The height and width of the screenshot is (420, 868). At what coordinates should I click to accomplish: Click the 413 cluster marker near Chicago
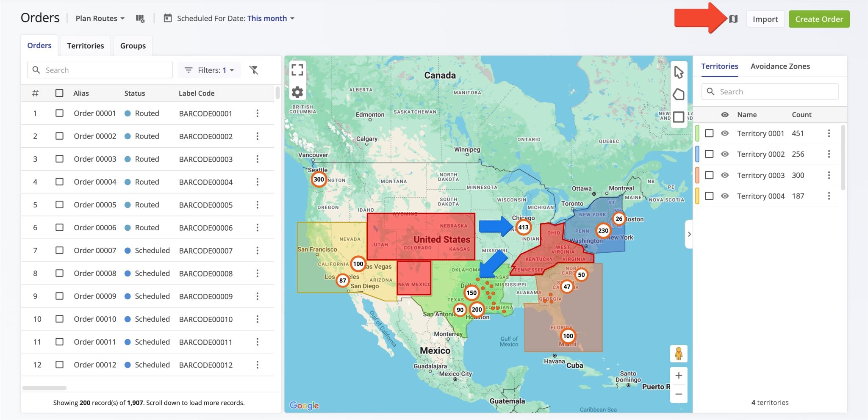pos(524,227)
